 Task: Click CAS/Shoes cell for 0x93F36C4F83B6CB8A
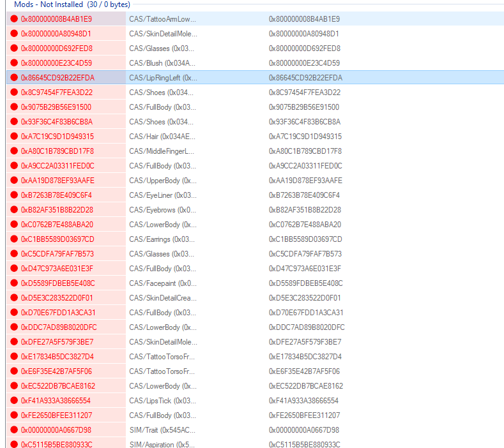point(161,122)
